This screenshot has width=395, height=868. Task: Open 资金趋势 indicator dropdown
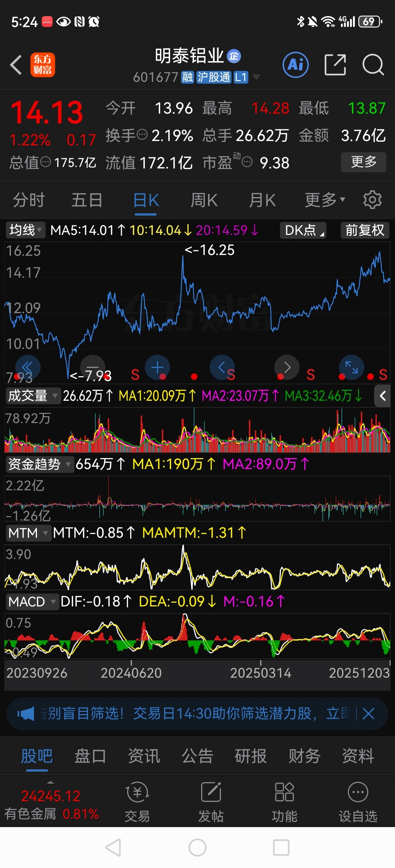(x=39, y=464)
